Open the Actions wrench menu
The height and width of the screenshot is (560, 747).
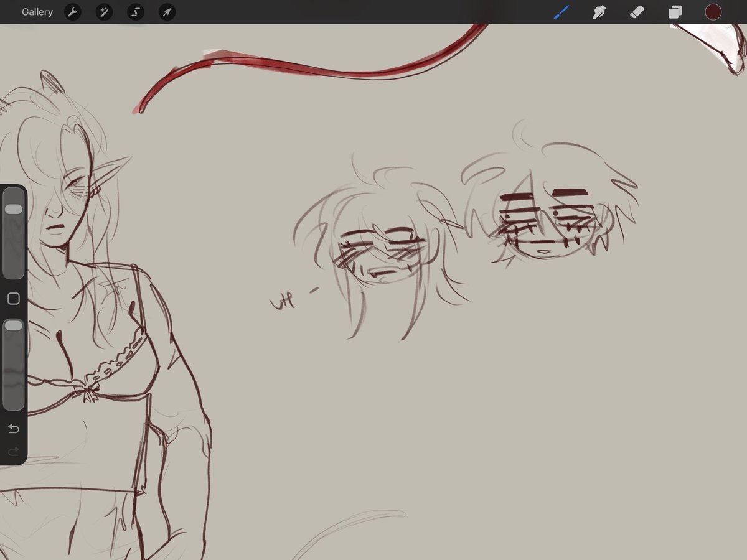(x=73, y=12)
